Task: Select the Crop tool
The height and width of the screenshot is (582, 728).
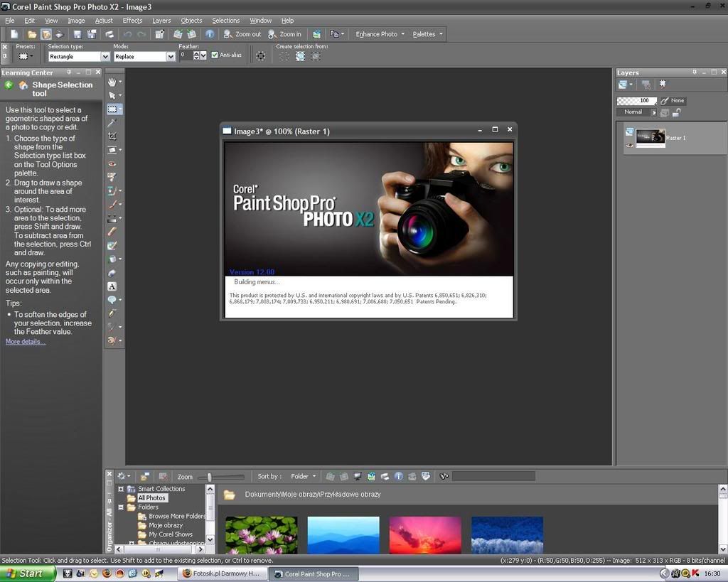Action: click(x=112, y=136)
